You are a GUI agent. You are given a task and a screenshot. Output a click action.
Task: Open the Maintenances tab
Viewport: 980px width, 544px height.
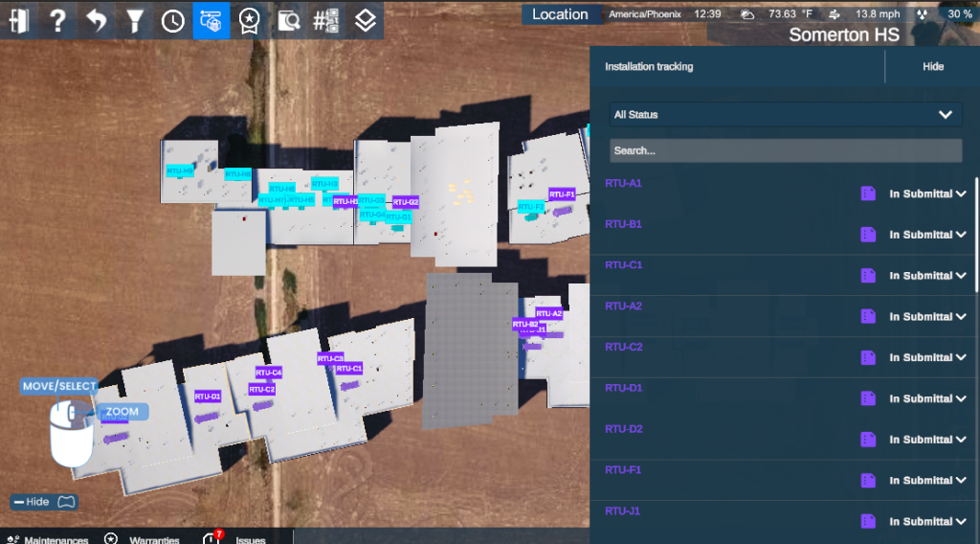tap(47, 539)
